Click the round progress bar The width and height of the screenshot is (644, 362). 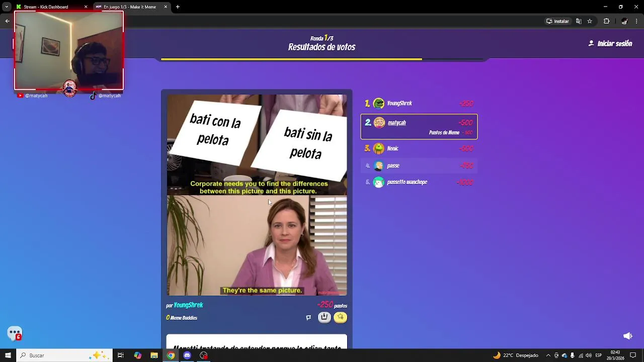322,59
